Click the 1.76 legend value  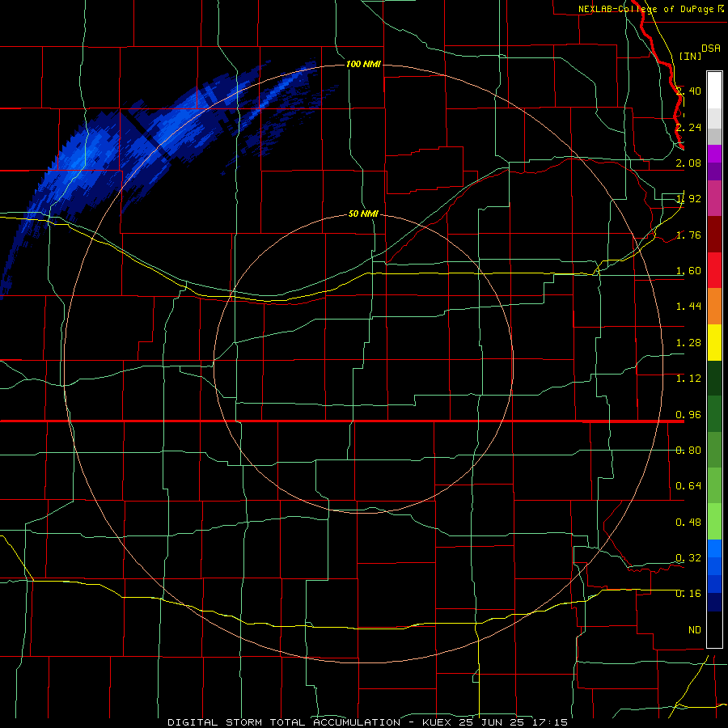tap(688, 235)
